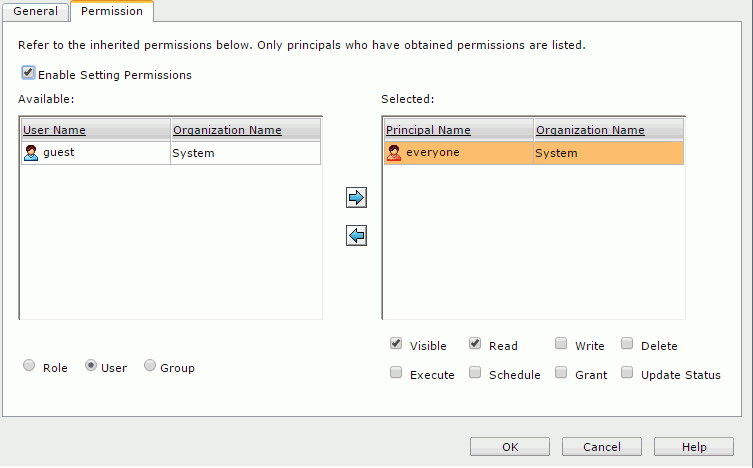Select the Role radio button
This screenshot has height=468, width=753.
29,366
